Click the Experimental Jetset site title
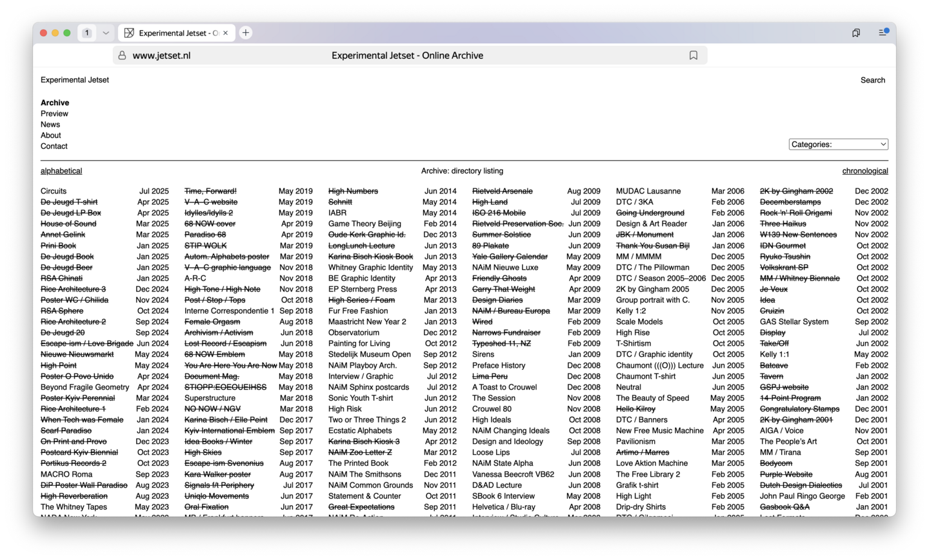This screenshot has height=560, width=929. [x=75, y=80]
